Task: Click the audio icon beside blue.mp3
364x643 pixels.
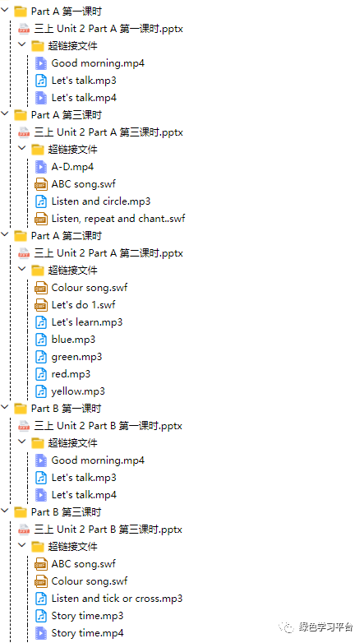Action: tap(41, 340)
